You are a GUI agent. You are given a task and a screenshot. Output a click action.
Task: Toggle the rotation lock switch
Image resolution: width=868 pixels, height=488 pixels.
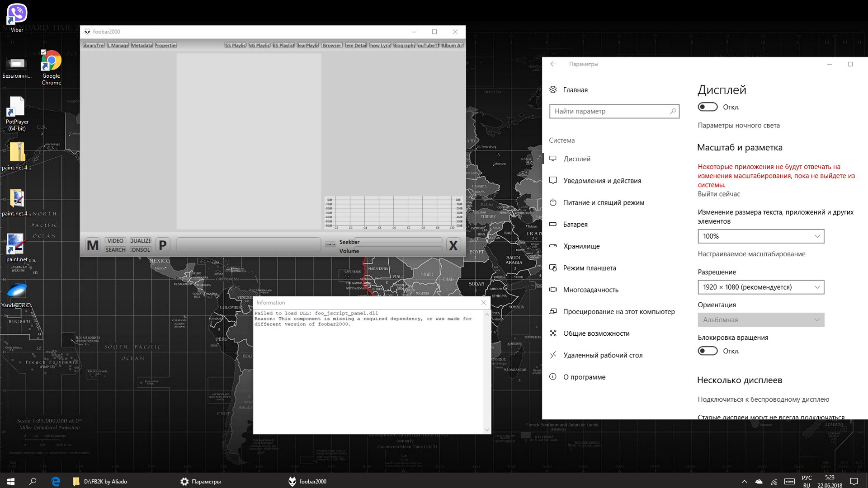pyautogui.click(x=708, y=351)
